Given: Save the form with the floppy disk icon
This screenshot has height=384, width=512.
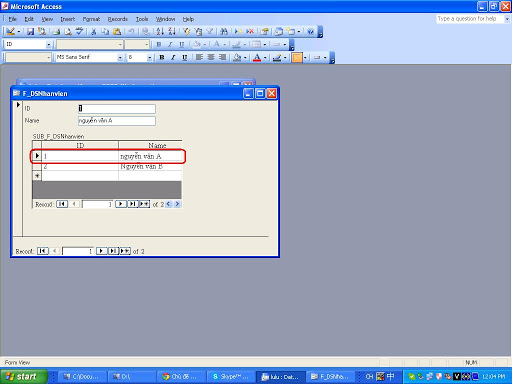Looking at the screenshot, I should coord(30,32).
